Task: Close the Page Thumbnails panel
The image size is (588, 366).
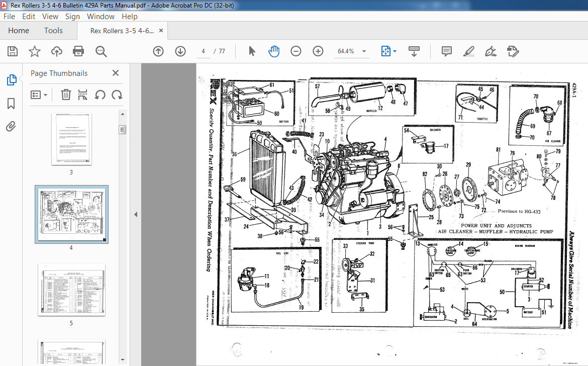Action: pos(116,73)
